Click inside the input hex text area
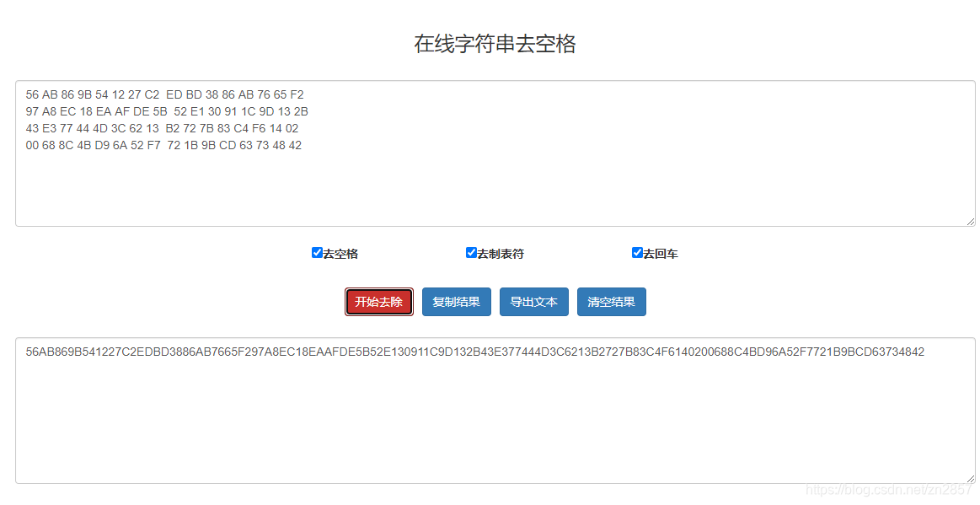Viewport: 980px width, 505px height. (x=495, y=153)
